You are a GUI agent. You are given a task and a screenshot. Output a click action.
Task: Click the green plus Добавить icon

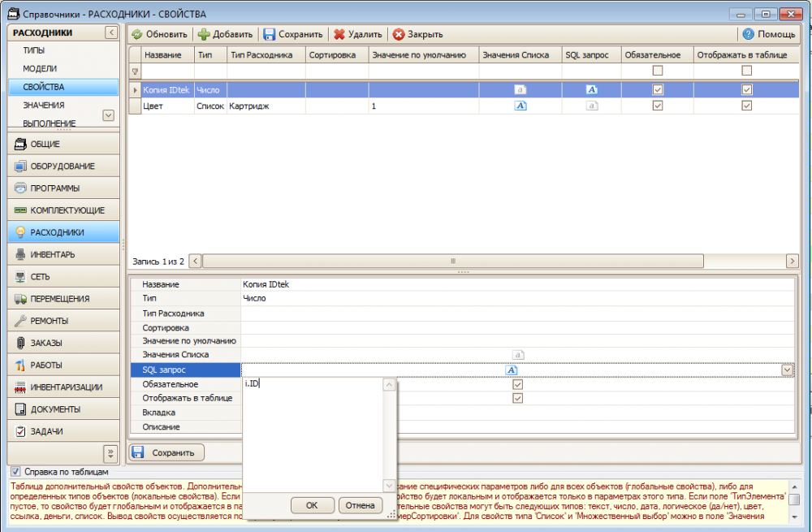204,35
